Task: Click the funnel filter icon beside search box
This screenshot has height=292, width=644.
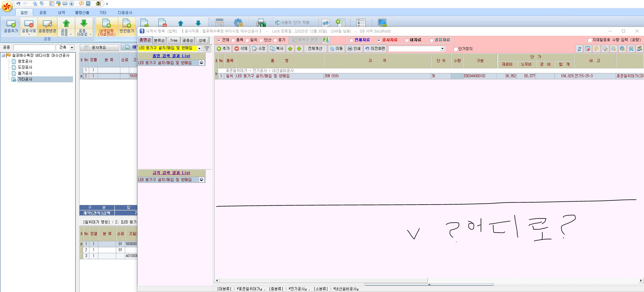Action: coord(207,48)
